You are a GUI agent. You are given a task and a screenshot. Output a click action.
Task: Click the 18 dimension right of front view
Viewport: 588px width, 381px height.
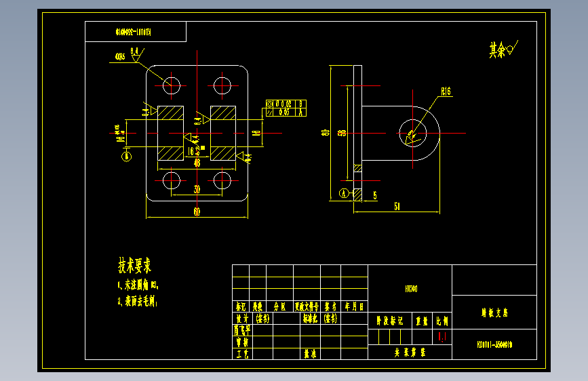point(256,133)
